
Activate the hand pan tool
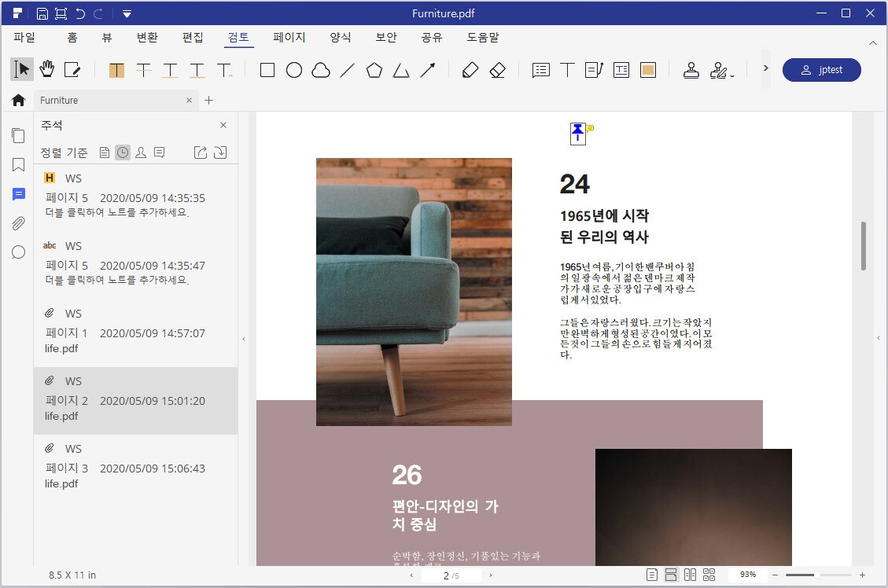click(47, 70)
